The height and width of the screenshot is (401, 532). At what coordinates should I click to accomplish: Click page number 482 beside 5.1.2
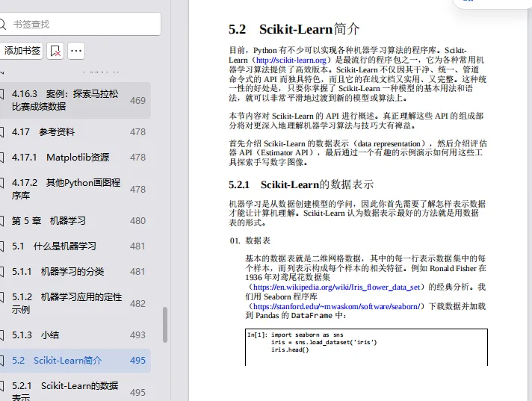[x=137, y=303]
